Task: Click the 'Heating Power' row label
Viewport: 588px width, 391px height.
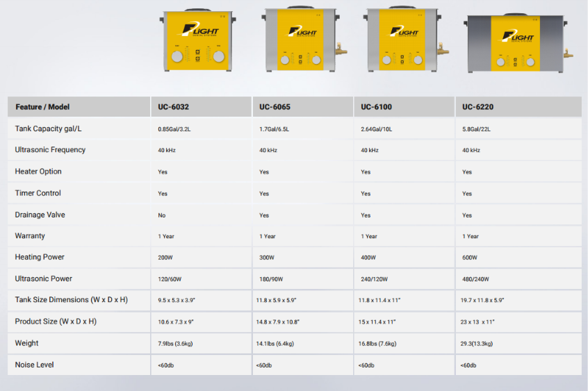Action: (40, 257)
